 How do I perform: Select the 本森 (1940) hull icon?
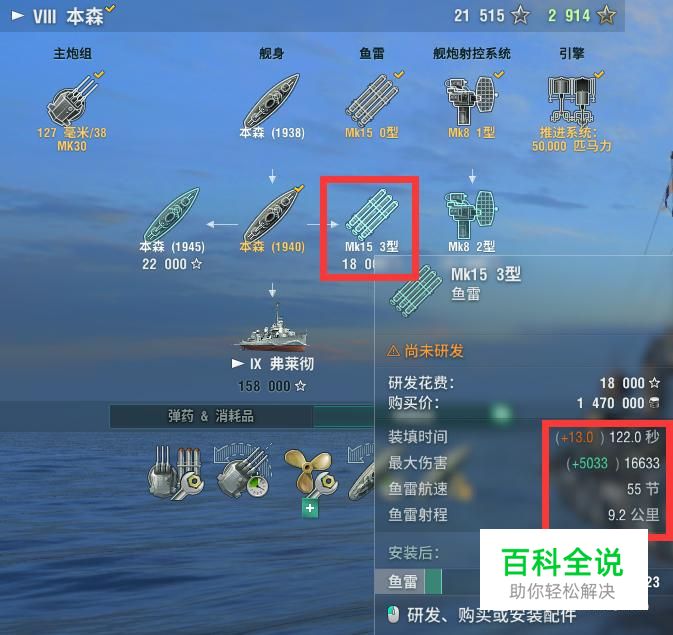tap(271, 214)
